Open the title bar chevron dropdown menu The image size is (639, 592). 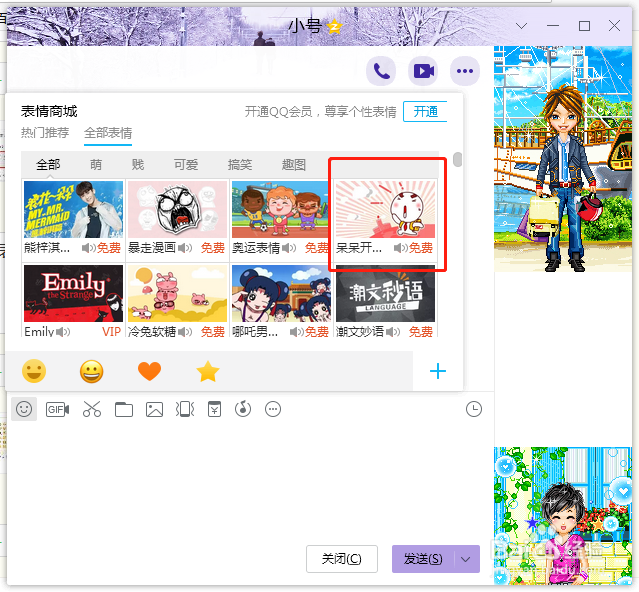pos(521,26)
